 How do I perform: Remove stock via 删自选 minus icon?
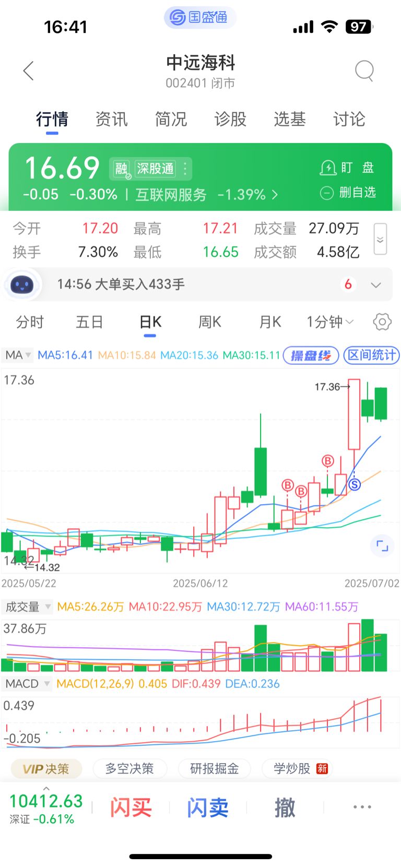point(326,193)
